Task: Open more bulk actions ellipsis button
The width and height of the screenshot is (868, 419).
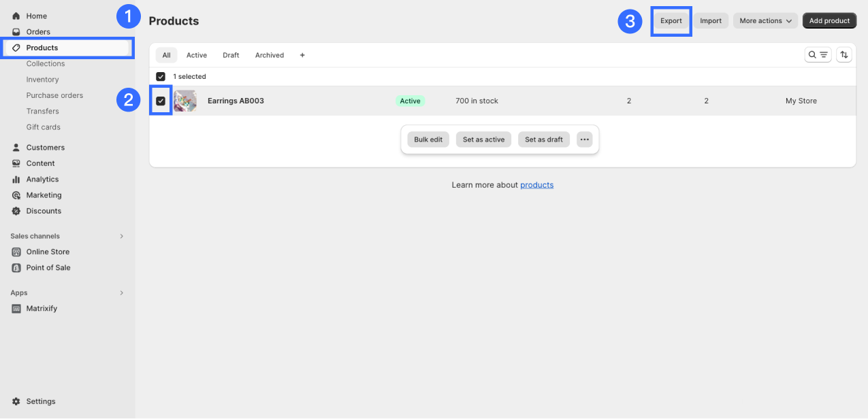Action: point(584,139)
